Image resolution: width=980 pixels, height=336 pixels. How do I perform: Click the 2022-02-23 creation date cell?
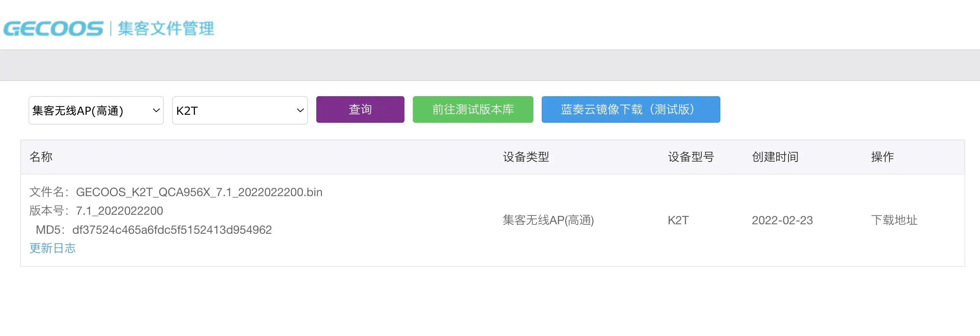[782, 220]
